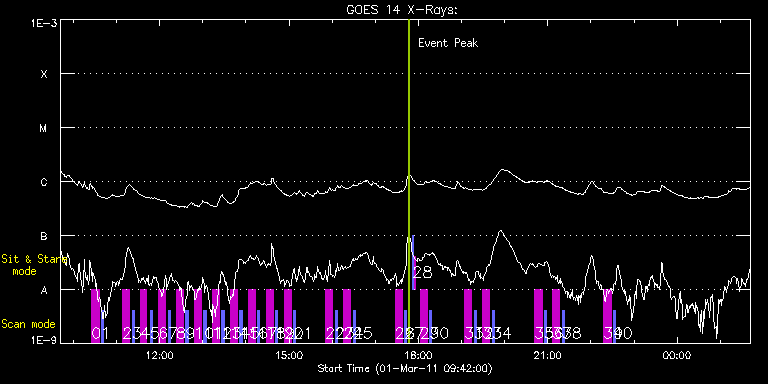Click the C flare class axis label
Viewport: 768px width, 384px height.
coord(44,182)
